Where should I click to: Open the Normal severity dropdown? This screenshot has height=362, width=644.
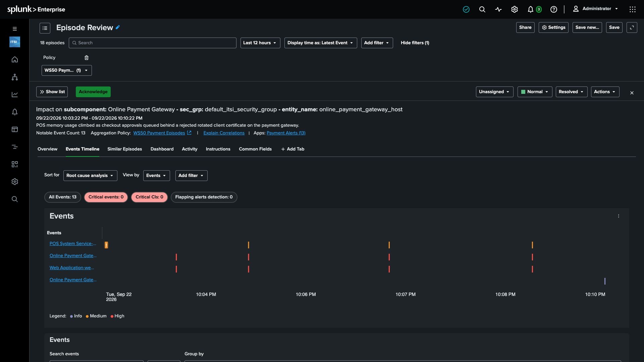tap(535, 92)
